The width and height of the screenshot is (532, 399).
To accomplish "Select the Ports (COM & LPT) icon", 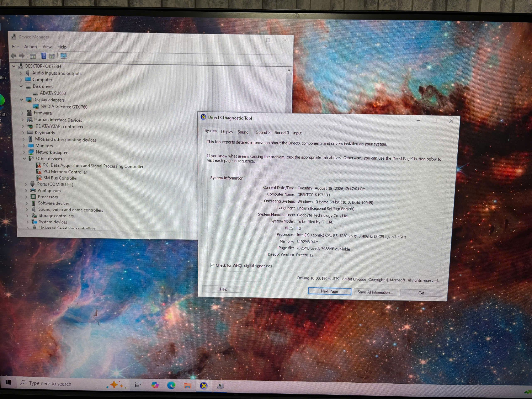I will pyautogui.click(x=32, y=184).
